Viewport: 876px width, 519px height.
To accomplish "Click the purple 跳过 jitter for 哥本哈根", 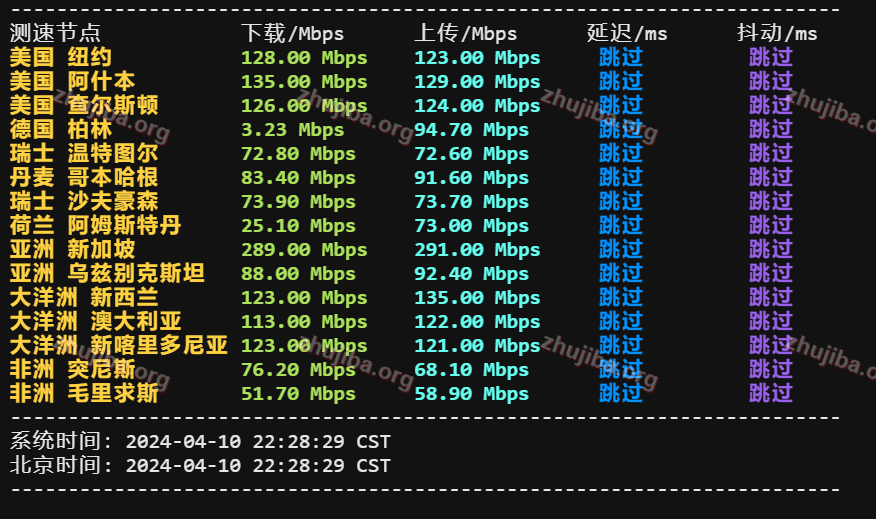I will coord(771,178).
